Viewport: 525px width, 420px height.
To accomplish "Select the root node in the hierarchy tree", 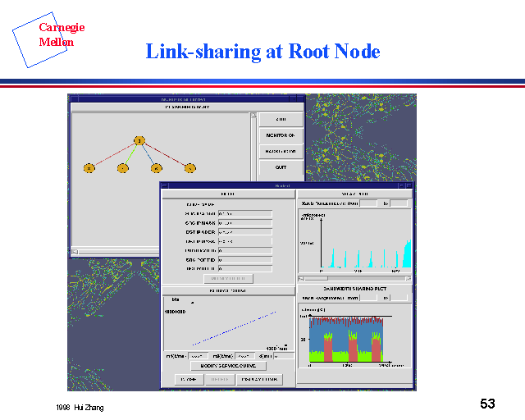I will coord(139,141).
